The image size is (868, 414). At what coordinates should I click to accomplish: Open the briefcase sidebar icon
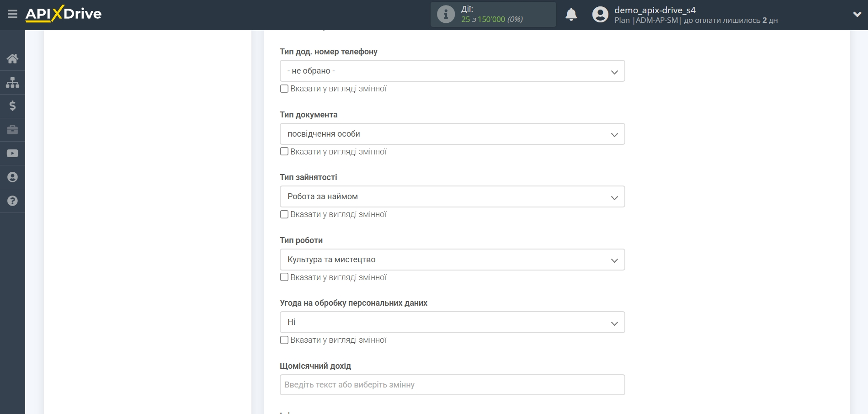(x=12, y=130)
